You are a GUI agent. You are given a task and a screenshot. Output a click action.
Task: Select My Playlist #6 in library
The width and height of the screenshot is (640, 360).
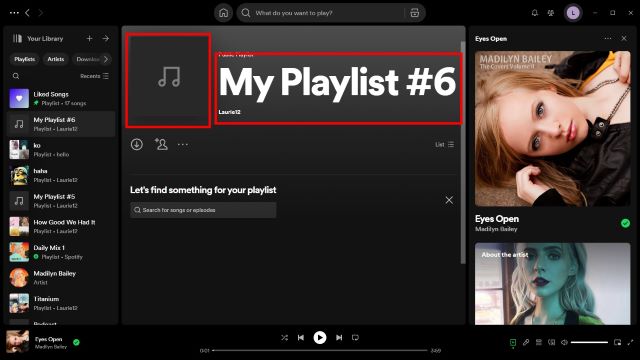point(61,124)
